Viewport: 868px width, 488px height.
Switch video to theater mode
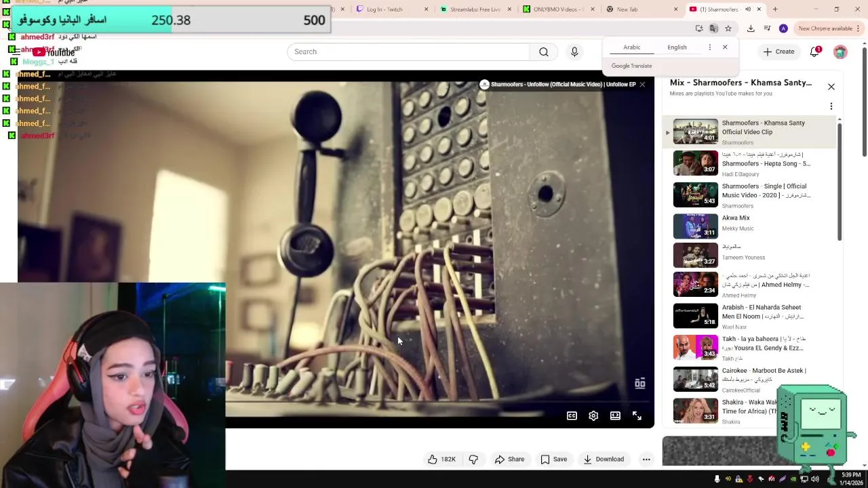click(615, 415)
